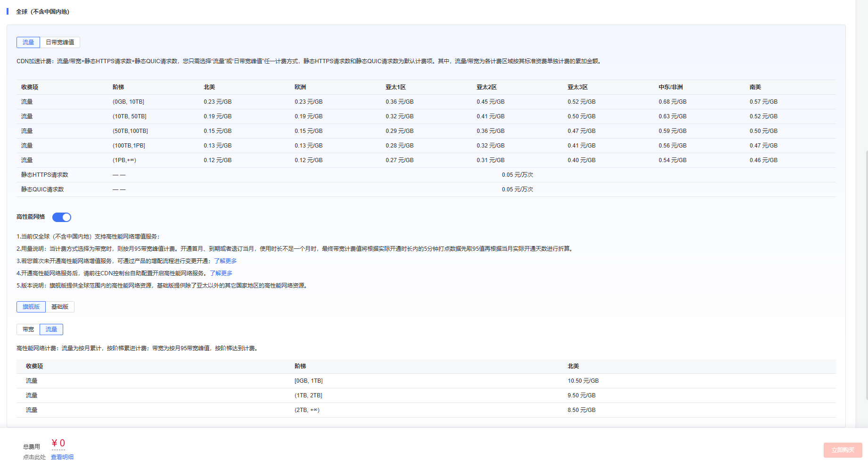Screen dimensions: 868x469
Task: Select the 旗舰版 edition tab
Action: 31,307
